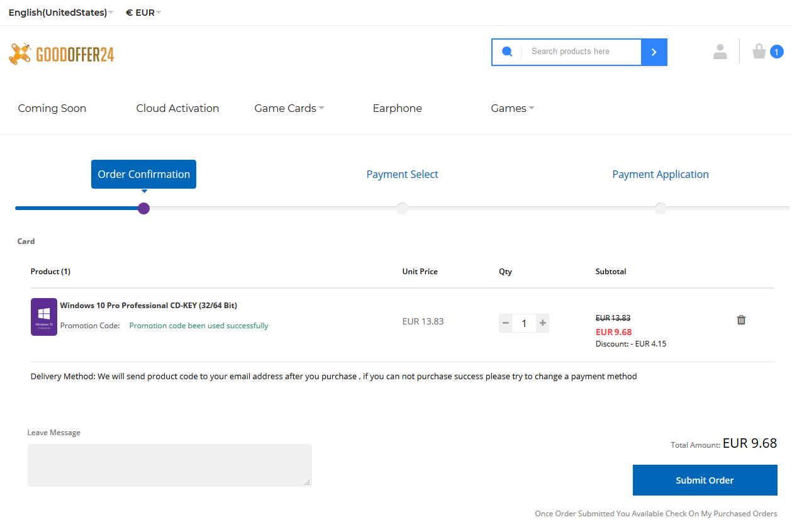The width and height of the screenshot is (792, 532).
Task: Click the quantity input showing 1
Action: pyautogui.click(x=524, y=323)
